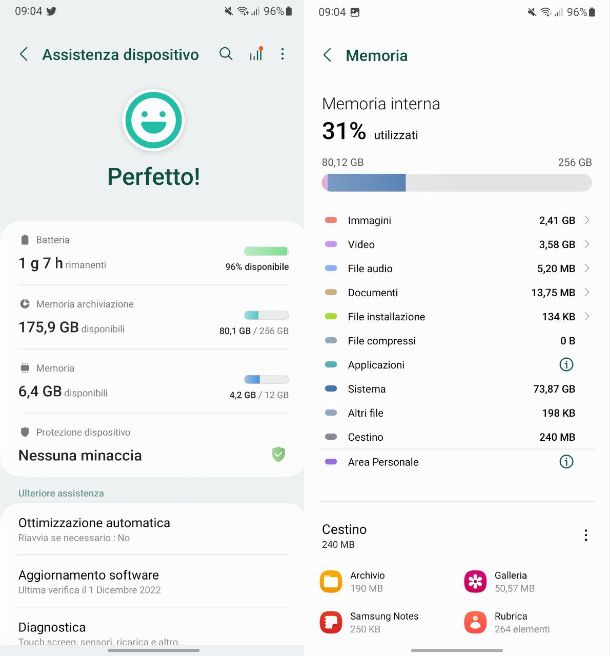The height and width of the screenshot is (657, 610).
Task: Select File compressi 0 B row
Action: point(457,341)
